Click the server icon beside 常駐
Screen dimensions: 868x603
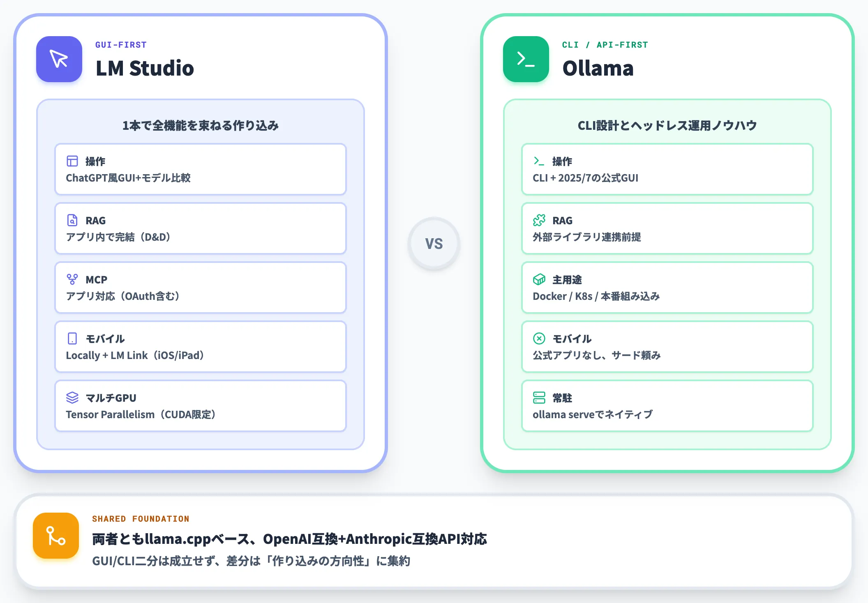539,398
